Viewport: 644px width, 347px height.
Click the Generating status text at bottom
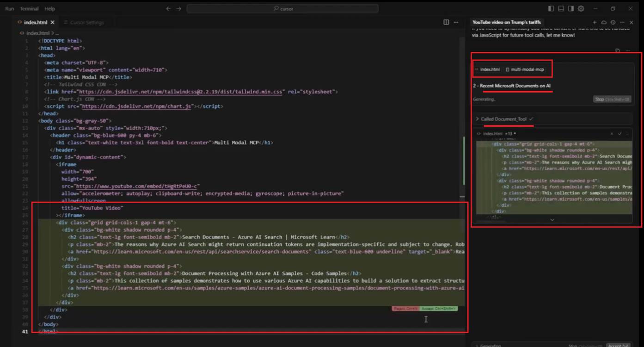tap(491, 345)
